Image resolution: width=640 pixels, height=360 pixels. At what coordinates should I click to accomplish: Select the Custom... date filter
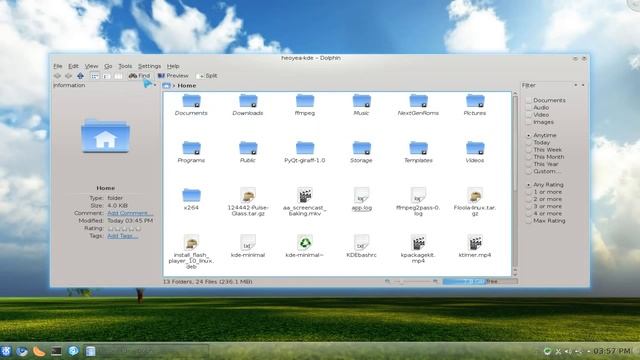tap(529, 172)
